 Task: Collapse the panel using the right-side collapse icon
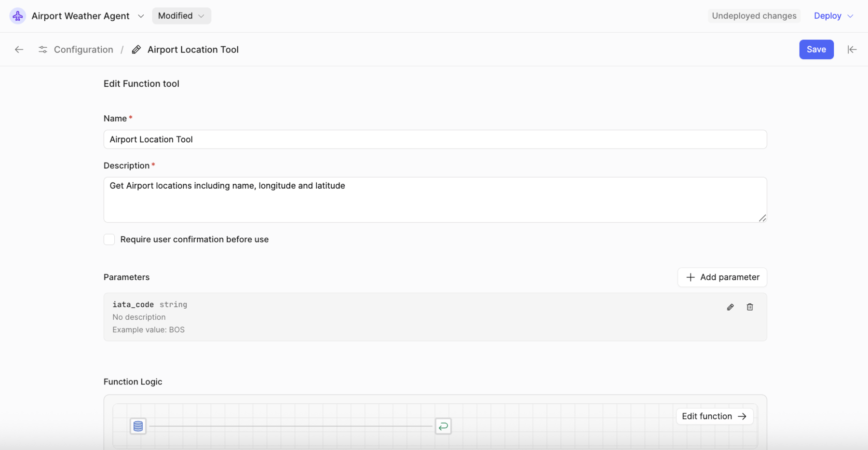852,49
